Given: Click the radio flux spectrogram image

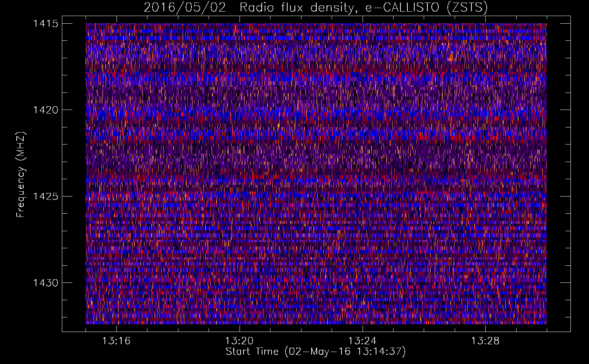Looking at the screenshot, I should tap(316, 174).
